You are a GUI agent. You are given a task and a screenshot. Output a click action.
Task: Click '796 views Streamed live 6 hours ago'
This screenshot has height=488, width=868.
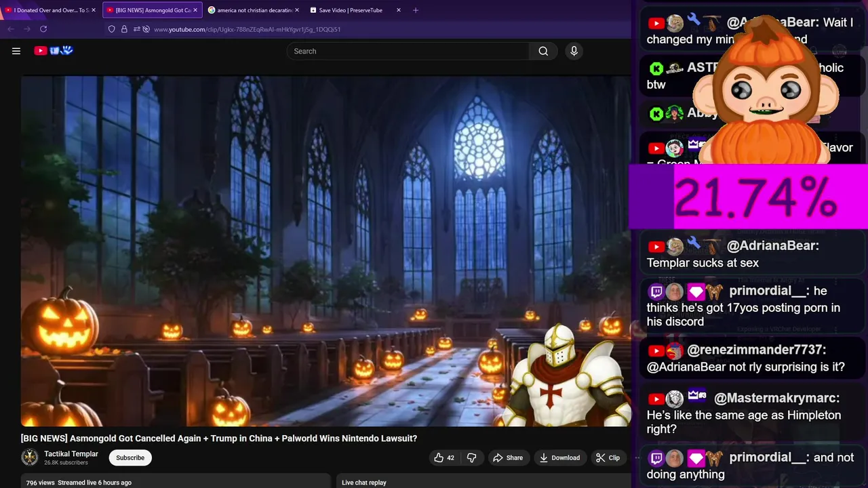coord(79,483)
